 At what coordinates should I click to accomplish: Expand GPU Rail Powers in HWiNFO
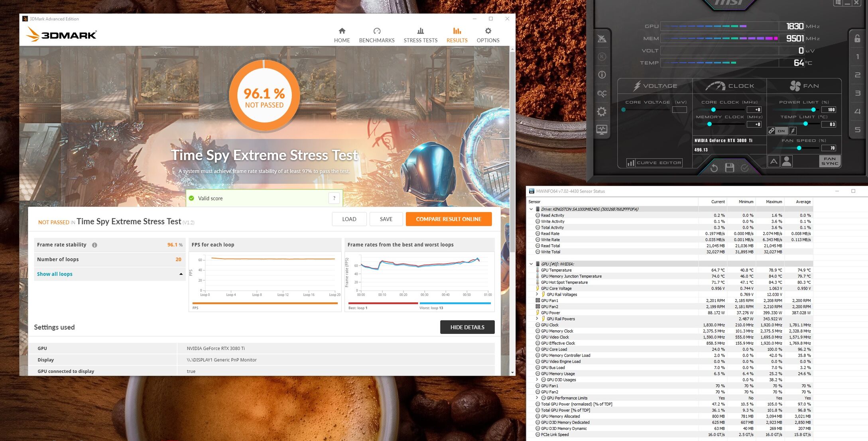(x=537, y=319)
